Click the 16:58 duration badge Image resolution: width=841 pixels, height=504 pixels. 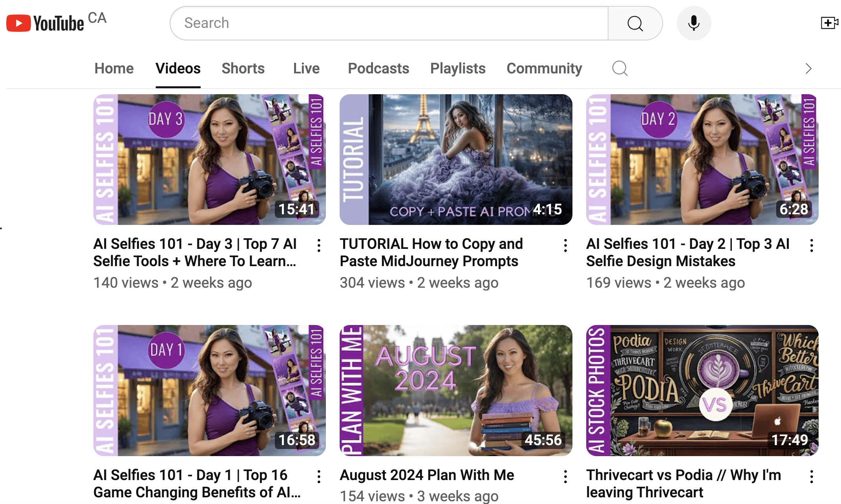click(x=297, y=440)
